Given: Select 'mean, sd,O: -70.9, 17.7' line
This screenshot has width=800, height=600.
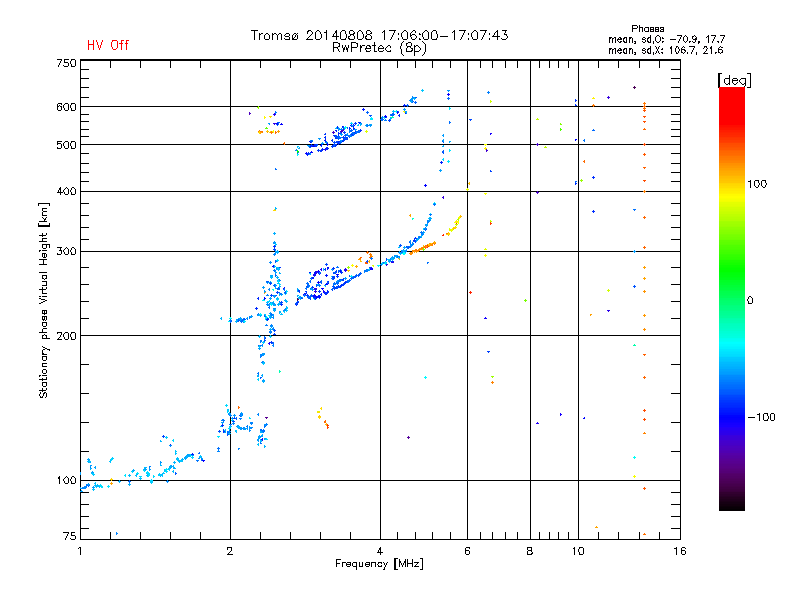Looking at the screenshot, I should pyautogui.click(x=666, y=39).
